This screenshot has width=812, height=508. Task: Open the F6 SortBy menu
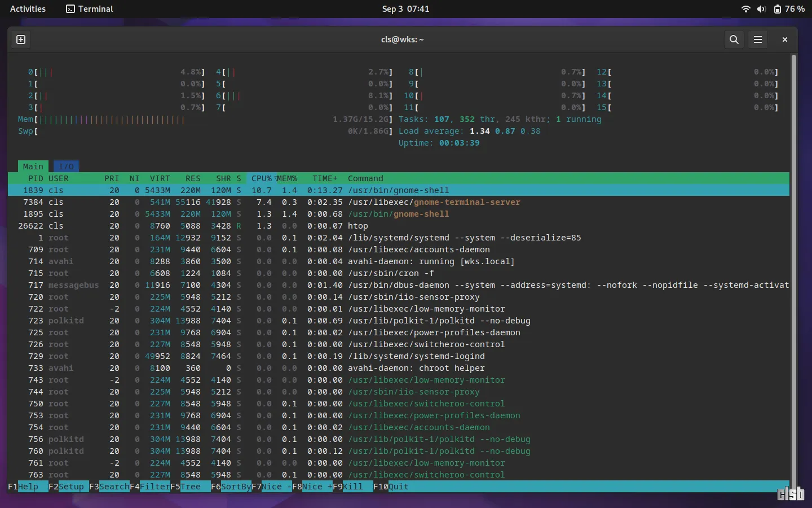pos(231,487)
